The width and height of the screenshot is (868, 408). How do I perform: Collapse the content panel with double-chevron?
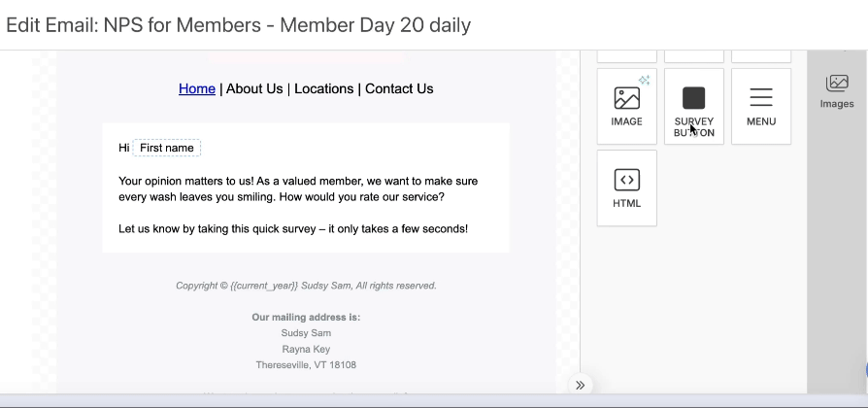coord(580,385)
